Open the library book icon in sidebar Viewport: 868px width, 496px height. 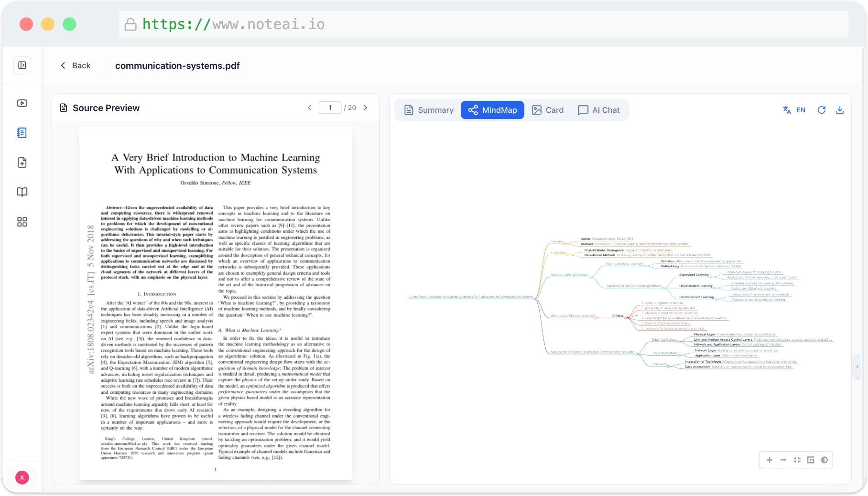coord(22,192)
